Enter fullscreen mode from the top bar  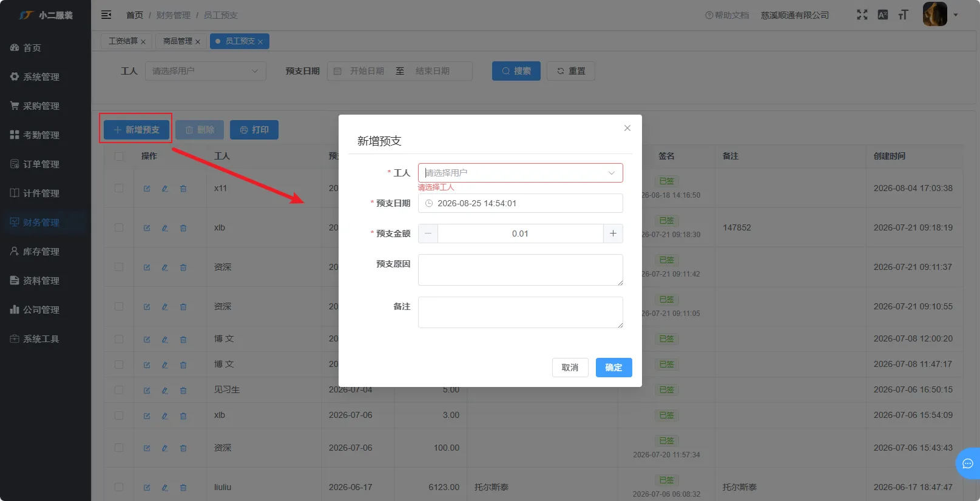(x=862, y=15)
